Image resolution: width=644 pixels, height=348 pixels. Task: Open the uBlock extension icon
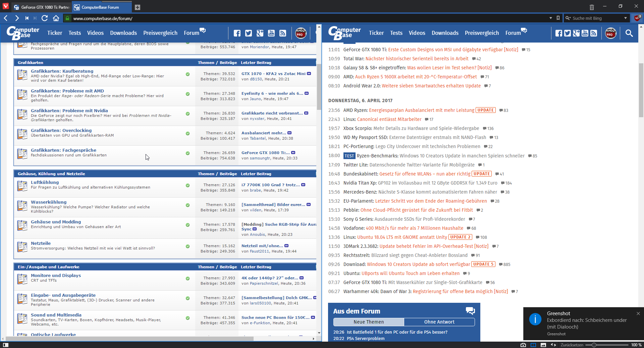[x=637, y=18]
